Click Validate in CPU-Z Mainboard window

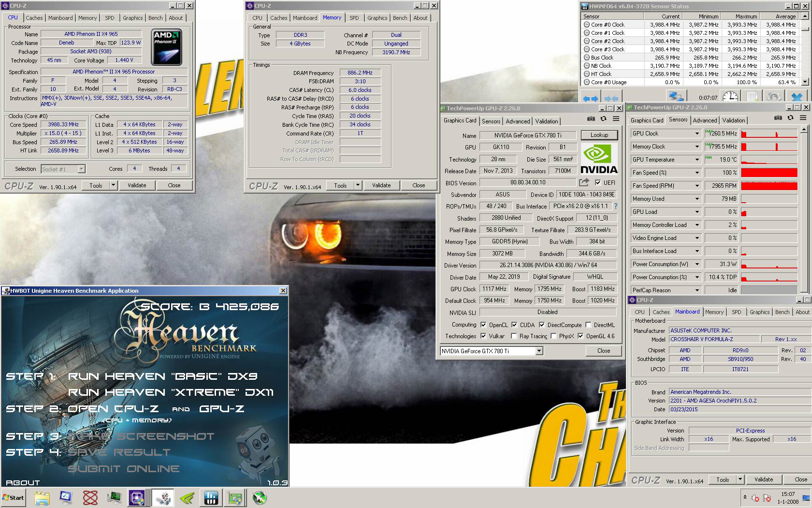point(764,479)
